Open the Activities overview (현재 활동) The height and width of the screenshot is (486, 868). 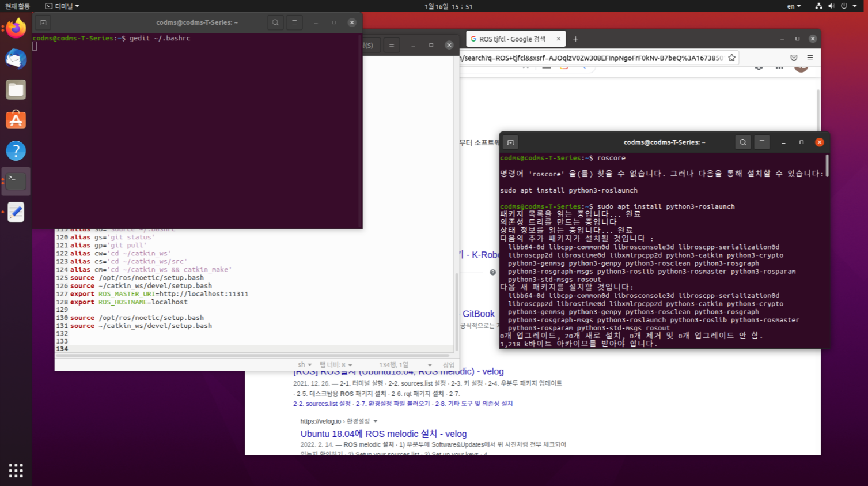17,6
